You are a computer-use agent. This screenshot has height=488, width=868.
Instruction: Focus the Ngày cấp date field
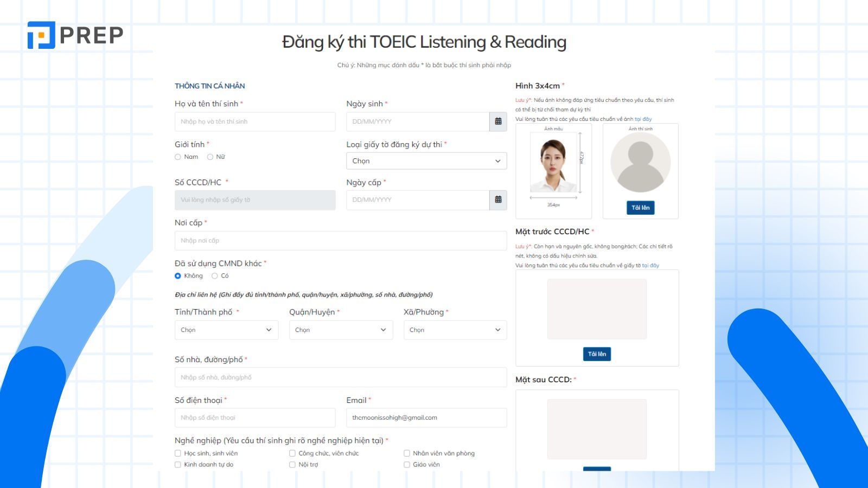[418, 200]
